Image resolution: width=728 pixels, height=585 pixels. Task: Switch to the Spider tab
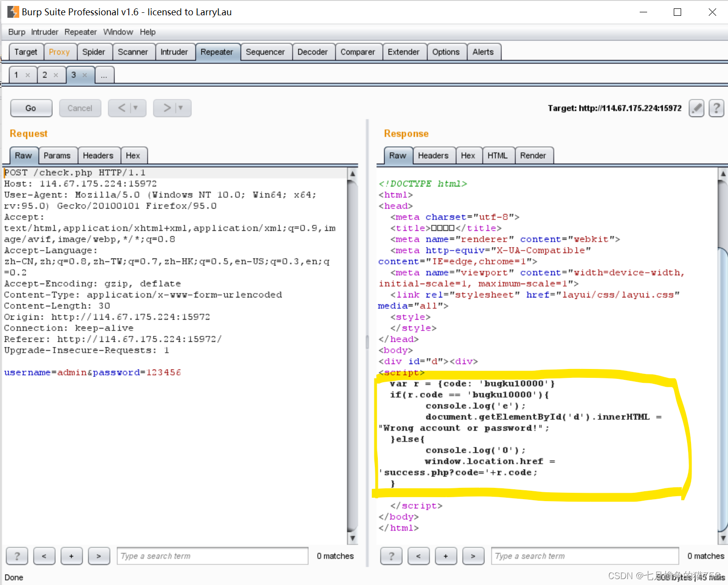94,52
